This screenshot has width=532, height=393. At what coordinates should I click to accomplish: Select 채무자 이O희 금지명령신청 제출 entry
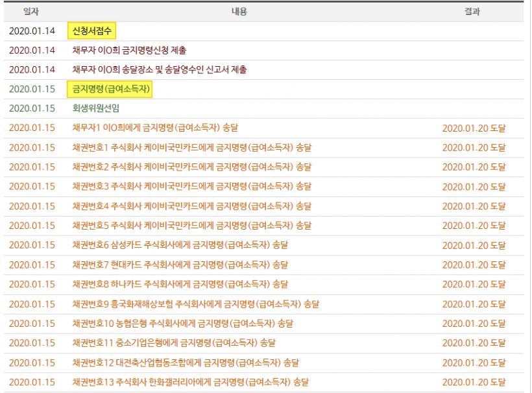tap(129, 50)
